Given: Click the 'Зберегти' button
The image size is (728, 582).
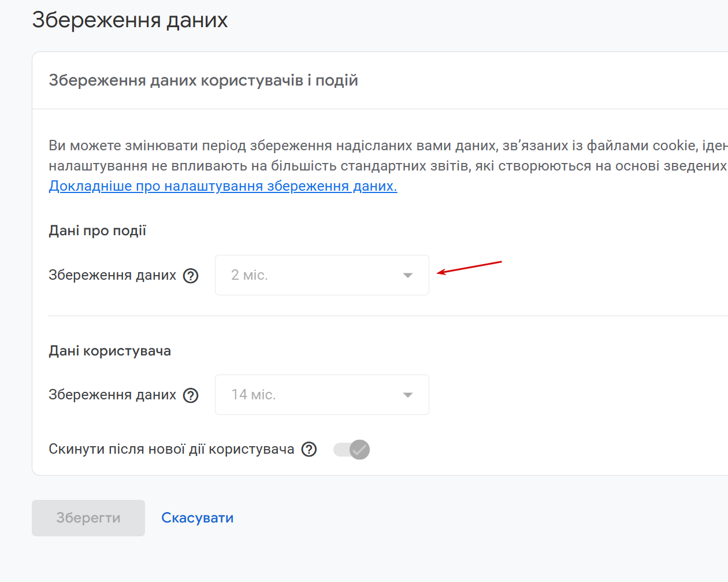Looking at the screenshot, I should point(88,518).
